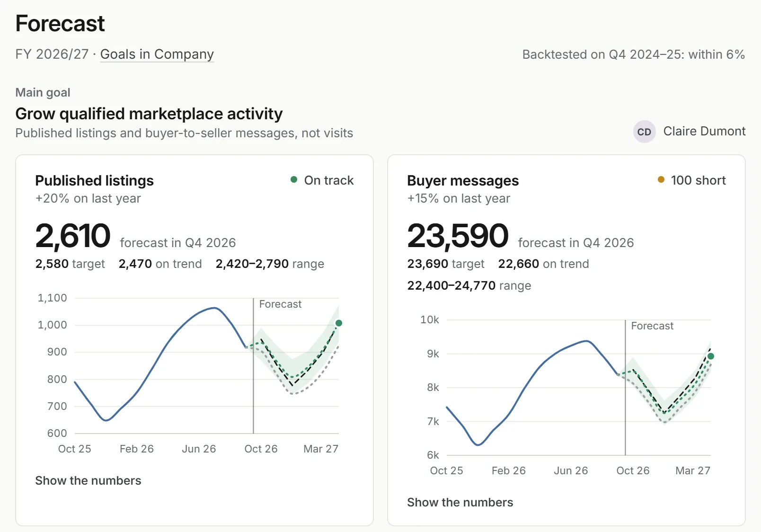Click the green forecast endpoint on the Published listings chart

pos(339,323)
